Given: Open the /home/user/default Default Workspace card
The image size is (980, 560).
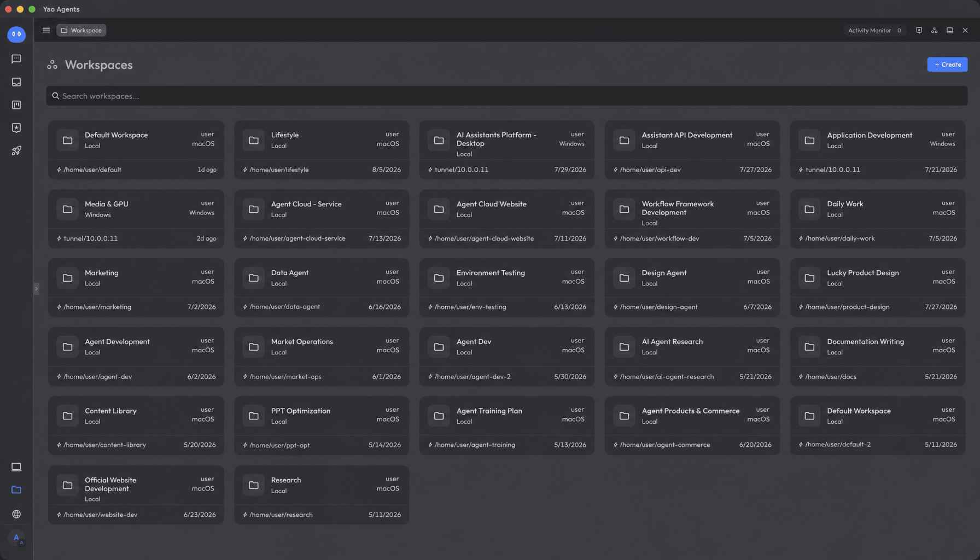Looking at the screenshot, I should point(136,150).
